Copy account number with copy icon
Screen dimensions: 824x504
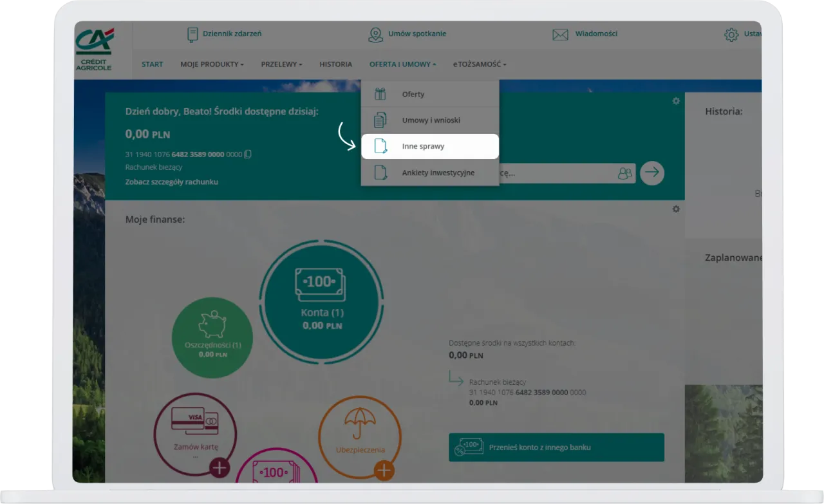coord(248,154)
